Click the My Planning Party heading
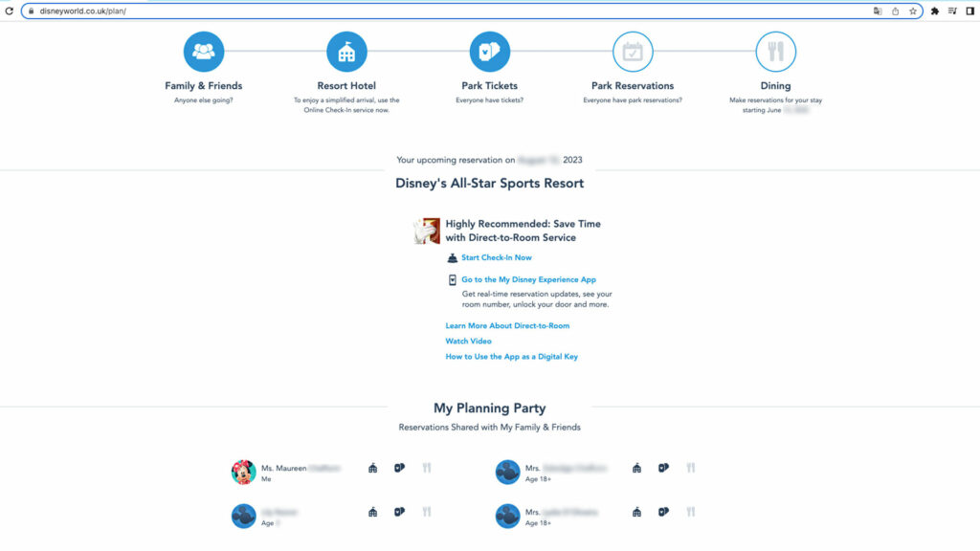This screenshot has width=980, height=551. [489, 408]
